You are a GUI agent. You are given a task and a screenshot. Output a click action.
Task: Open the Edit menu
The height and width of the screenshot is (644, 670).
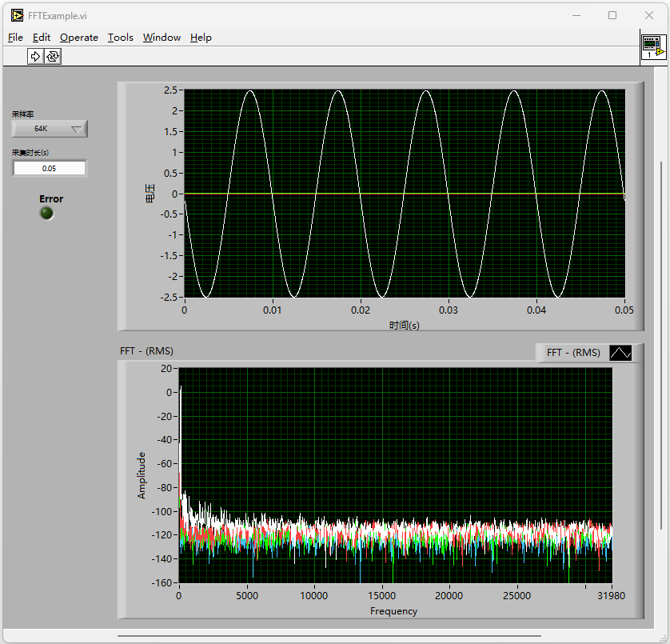(x=42, y=38)
